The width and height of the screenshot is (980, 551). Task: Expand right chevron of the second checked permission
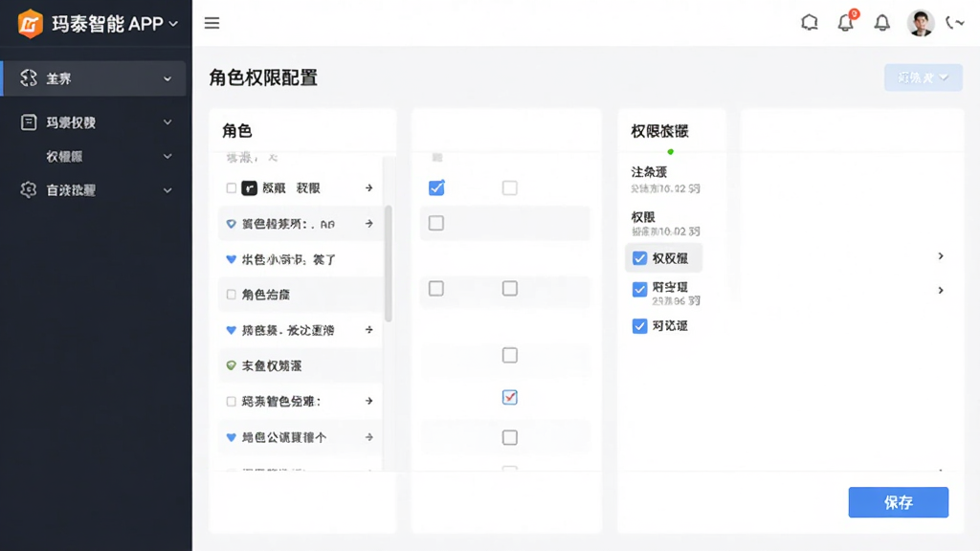(941, 290)
